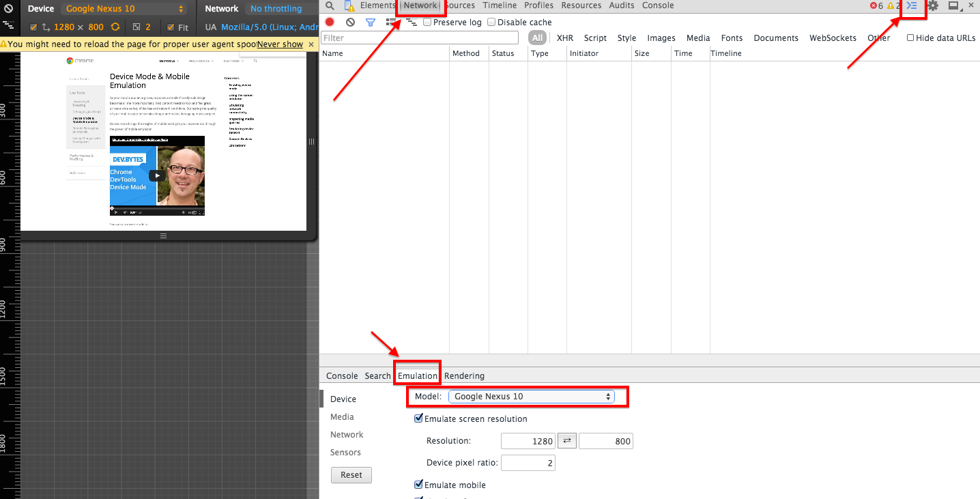Click the Reset button in Emulation
Viewport: 980px width, 499px height.
pos(351,475)
